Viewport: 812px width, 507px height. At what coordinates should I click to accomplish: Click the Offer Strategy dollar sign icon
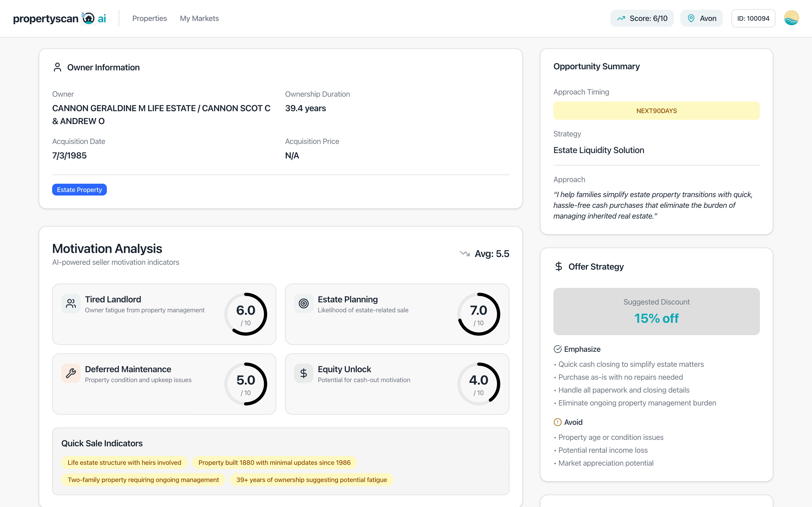click(x=559, y=267)
